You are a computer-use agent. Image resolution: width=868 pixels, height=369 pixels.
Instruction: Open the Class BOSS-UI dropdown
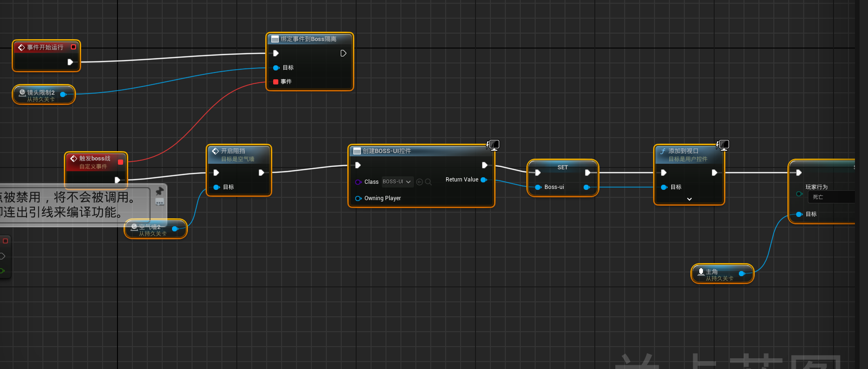pos(397,182)
